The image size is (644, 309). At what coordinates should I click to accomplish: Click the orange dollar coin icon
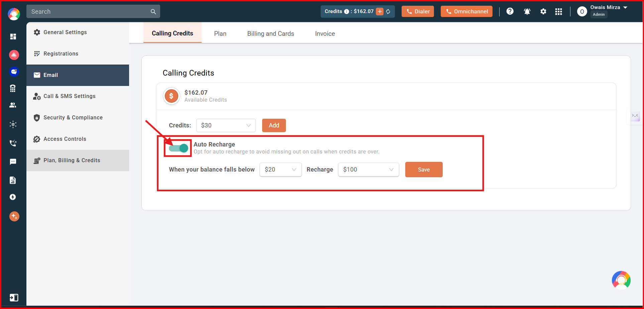tap(171, 96)
